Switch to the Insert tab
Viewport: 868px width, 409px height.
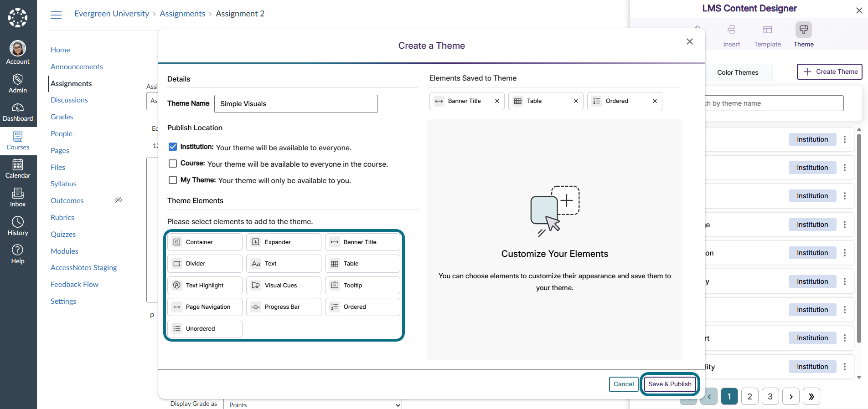pos(732,36)
